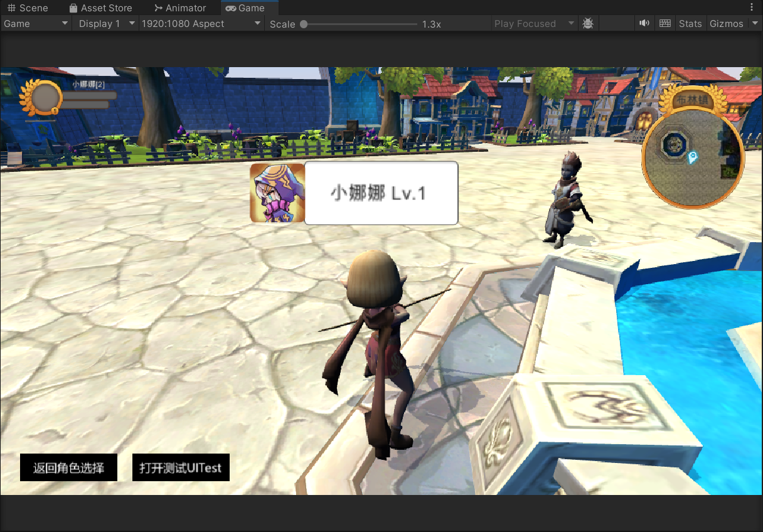Open the Animator tab
This screenshot has height=532, width=763.
pos(180,8)
